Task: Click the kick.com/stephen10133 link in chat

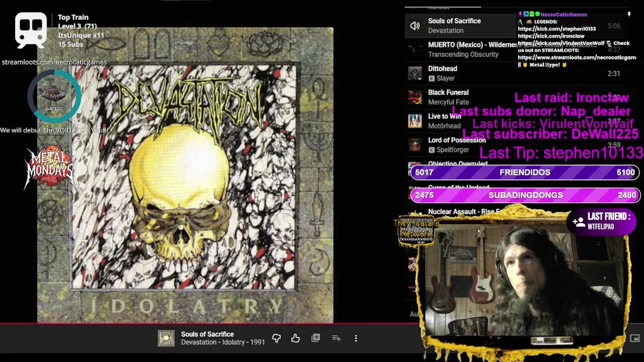Action: [556, 29]
